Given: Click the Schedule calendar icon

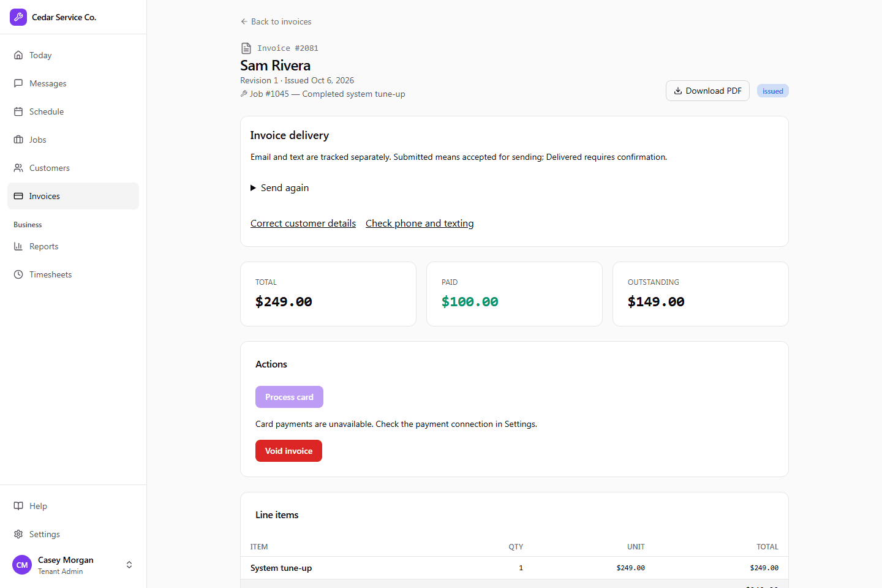Looking at the screenshot, I should (18, 111).
